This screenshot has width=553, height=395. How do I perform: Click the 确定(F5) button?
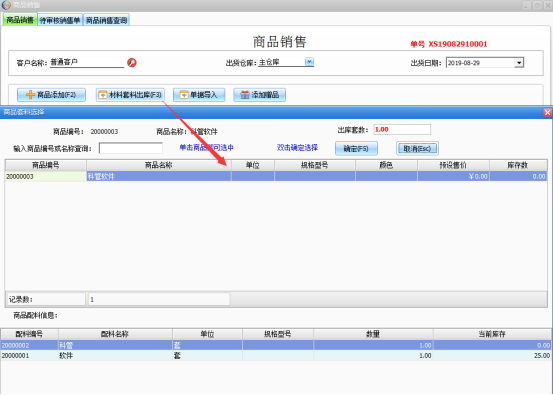pos(356,148)
